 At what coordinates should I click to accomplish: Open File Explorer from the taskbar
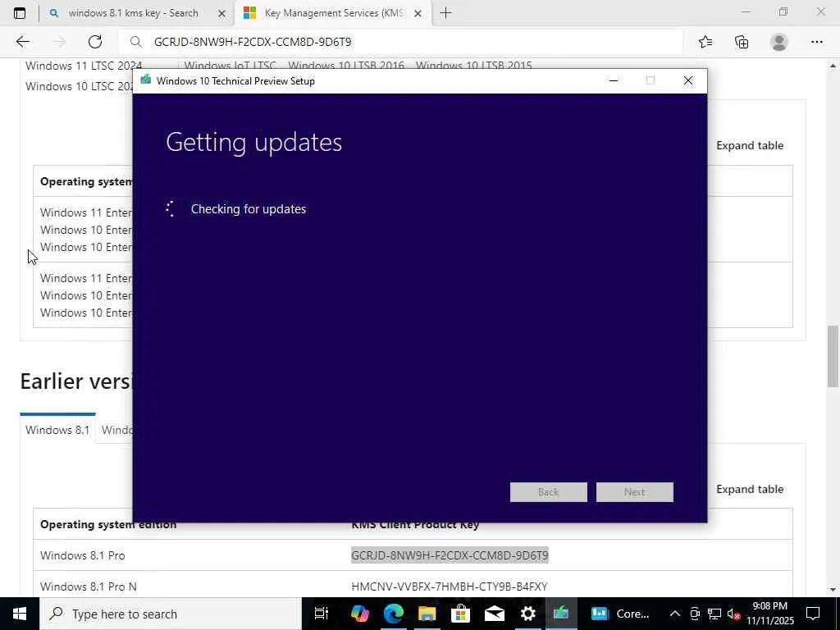(x=427, y=614)
